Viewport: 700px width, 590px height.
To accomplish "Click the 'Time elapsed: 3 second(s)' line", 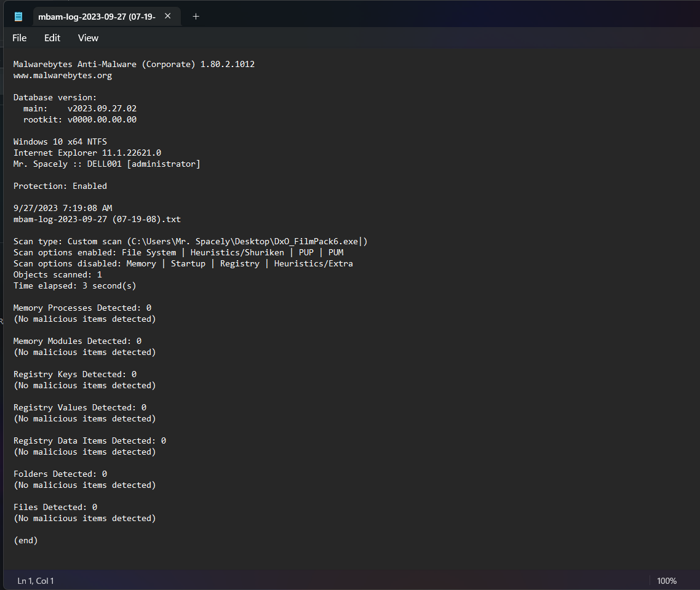I will point(74,286).
